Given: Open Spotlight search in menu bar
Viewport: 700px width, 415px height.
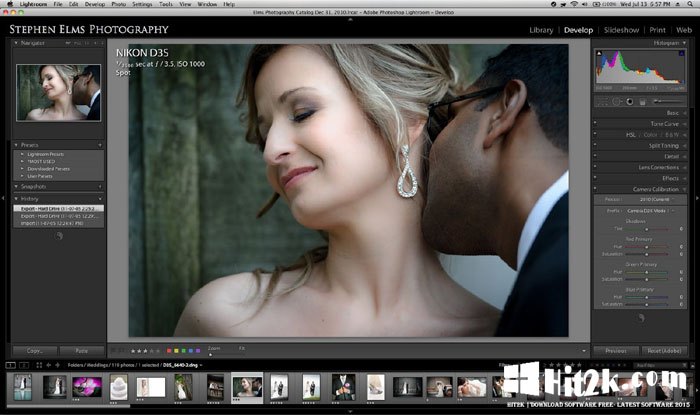Looking at the screenshot, I should pos(691,4).
